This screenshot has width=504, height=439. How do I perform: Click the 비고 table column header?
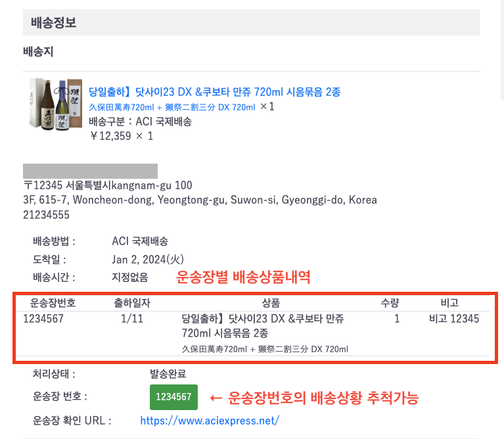point(449,303)
